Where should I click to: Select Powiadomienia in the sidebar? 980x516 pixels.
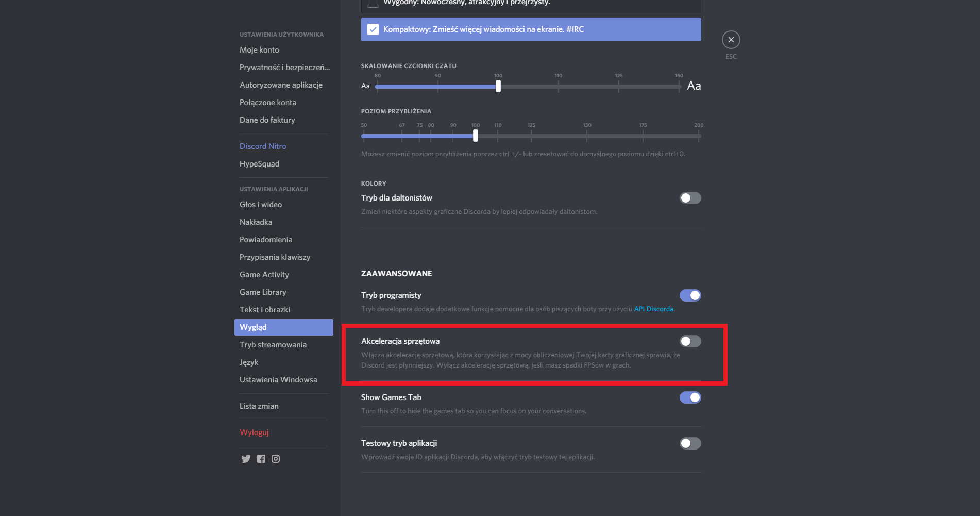[266, 240]
